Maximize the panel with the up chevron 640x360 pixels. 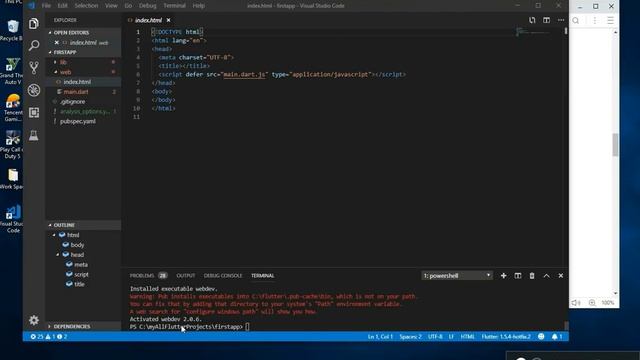[x=546, y=276]
